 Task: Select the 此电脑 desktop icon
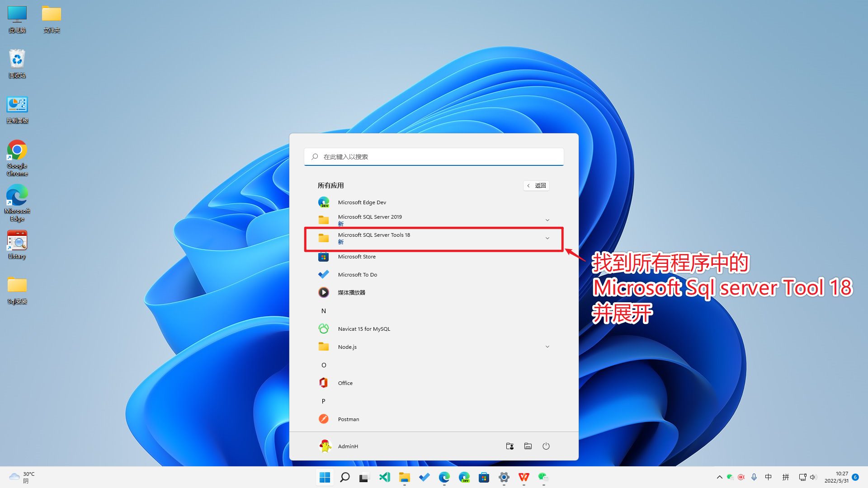click(x=17, y=19)
